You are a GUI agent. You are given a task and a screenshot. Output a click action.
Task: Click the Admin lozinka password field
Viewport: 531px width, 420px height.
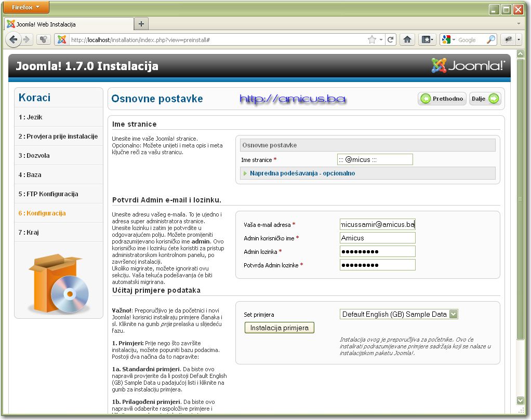[378, 251]
